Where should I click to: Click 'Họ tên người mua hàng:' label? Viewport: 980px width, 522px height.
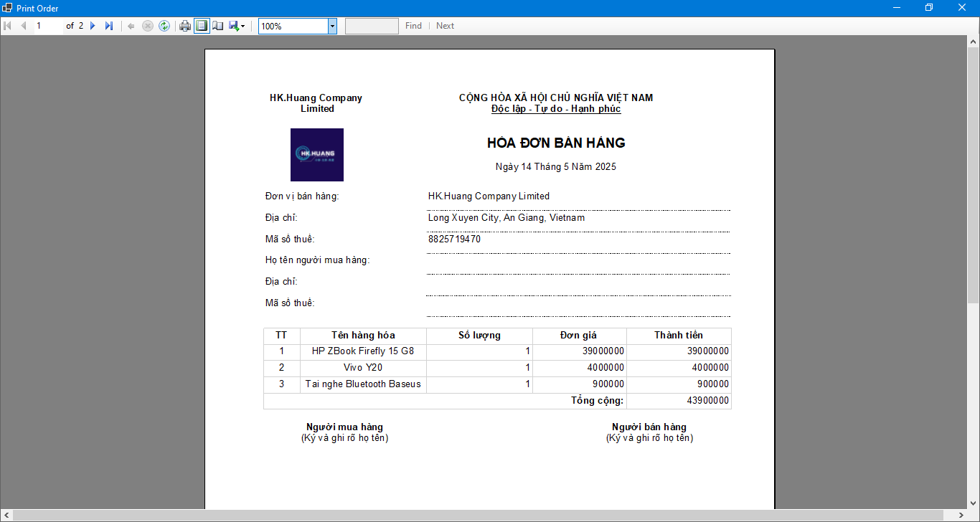click(317, 260)
